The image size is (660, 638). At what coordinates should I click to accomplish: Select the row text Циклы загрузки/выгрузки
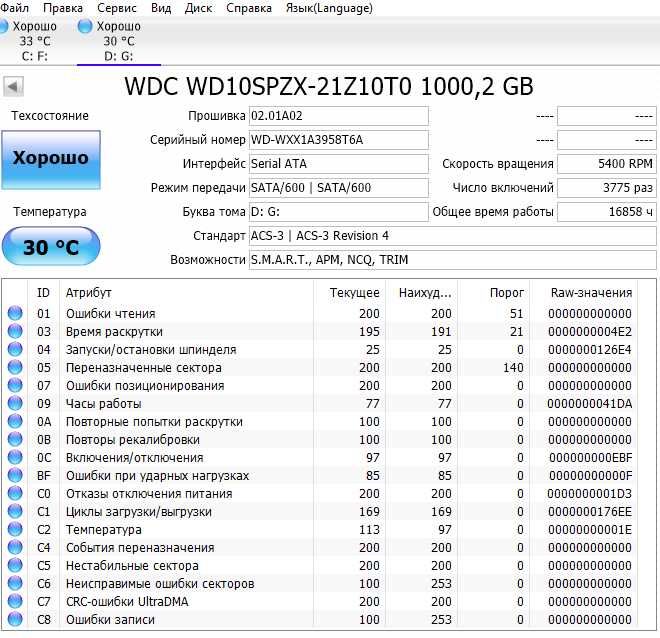(x=139, y=512)
